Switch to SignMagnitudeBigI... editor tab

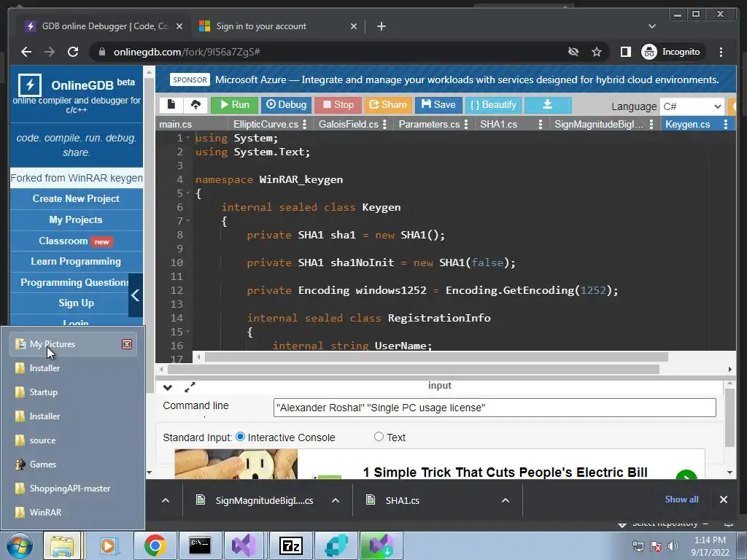click(x=598, y=124)
